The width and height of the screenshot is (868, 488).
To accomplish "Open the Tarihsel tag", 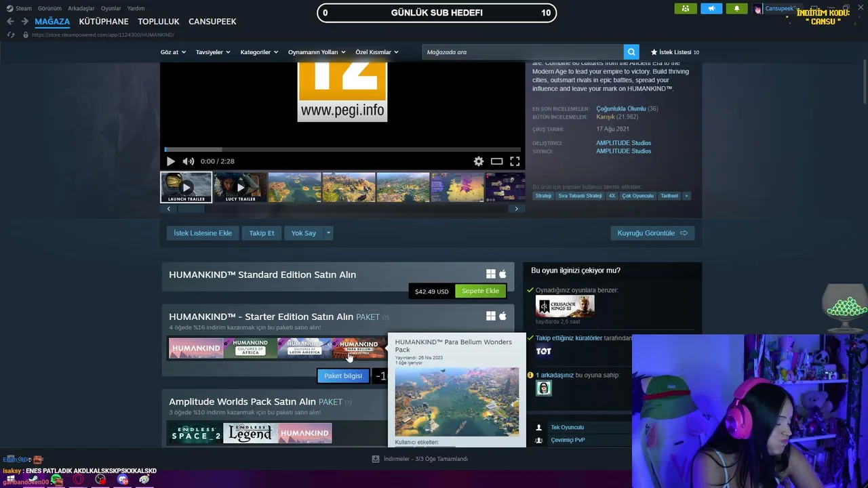I will 669,196.
